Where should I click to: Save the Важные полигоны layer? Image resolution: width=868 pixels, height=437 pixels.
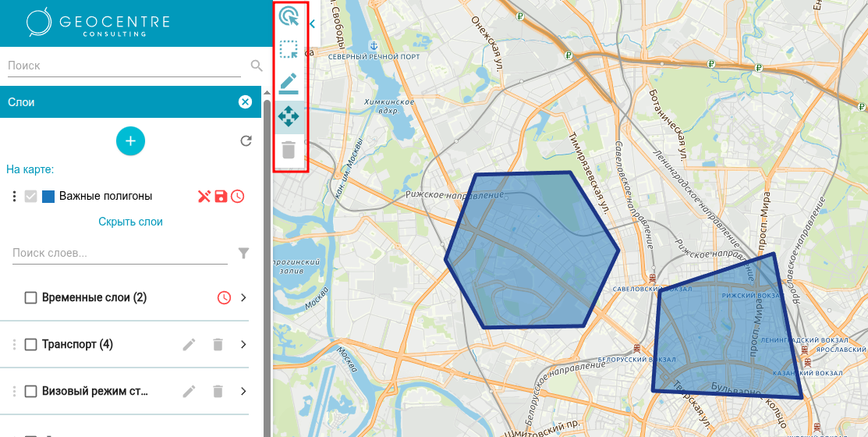tap(221, 196)
